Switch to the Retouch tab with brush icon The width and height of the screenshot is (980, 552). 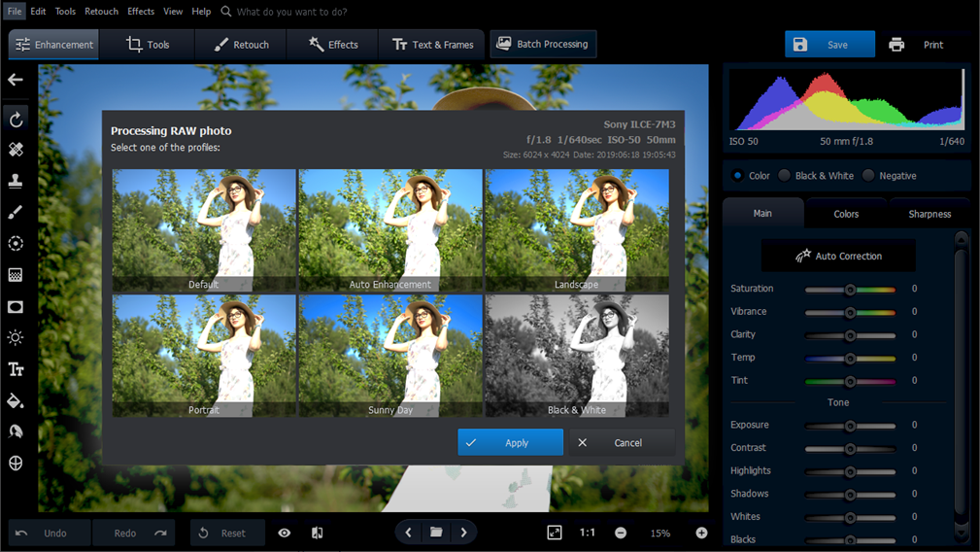pos(241,45)
